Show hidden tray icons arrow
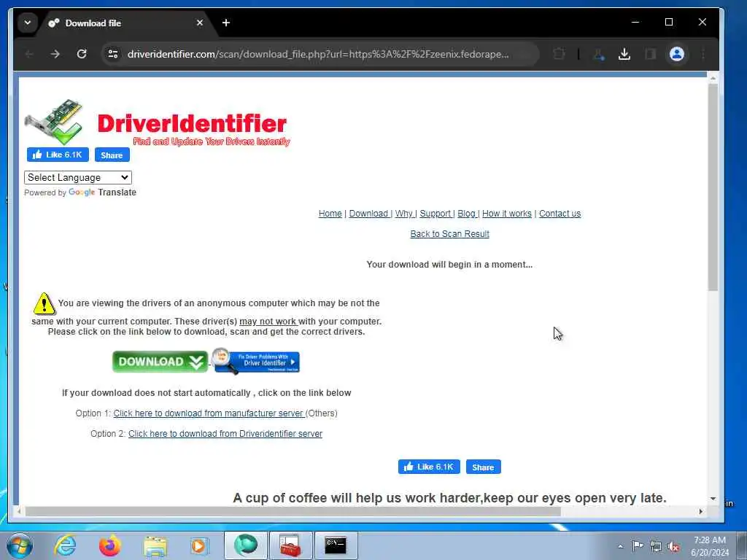This screenshot has height=560, width=747. click(620, 546)
